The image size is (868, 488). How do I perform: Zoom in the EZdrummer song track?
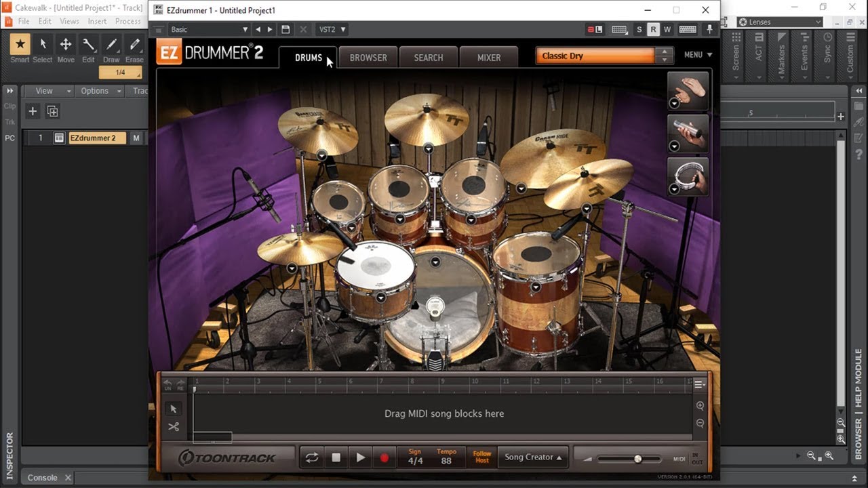tap(700, 406)
